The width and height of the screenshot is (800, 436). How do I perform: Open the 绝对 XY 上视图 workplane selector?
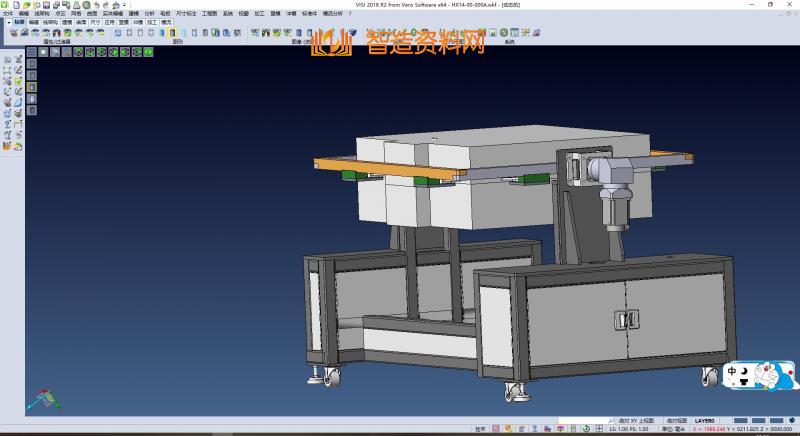tap(636, 420)
